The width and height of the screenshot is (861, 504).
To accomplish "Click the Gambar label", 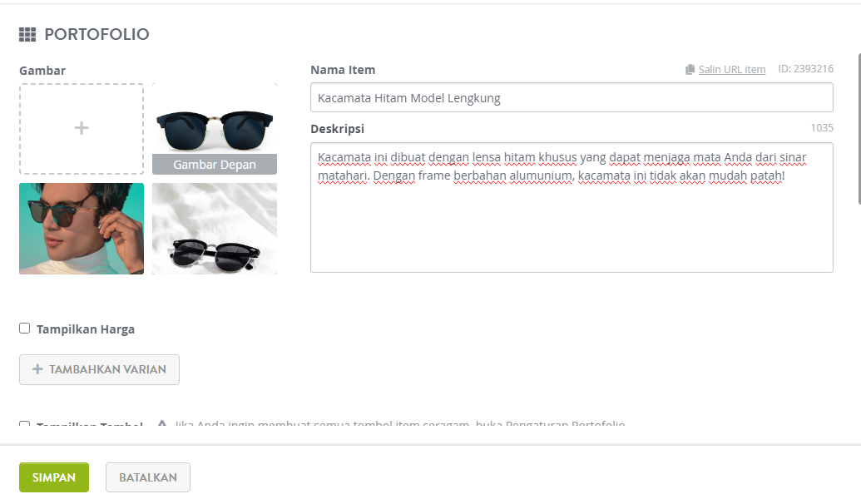I will coord(42,71).
